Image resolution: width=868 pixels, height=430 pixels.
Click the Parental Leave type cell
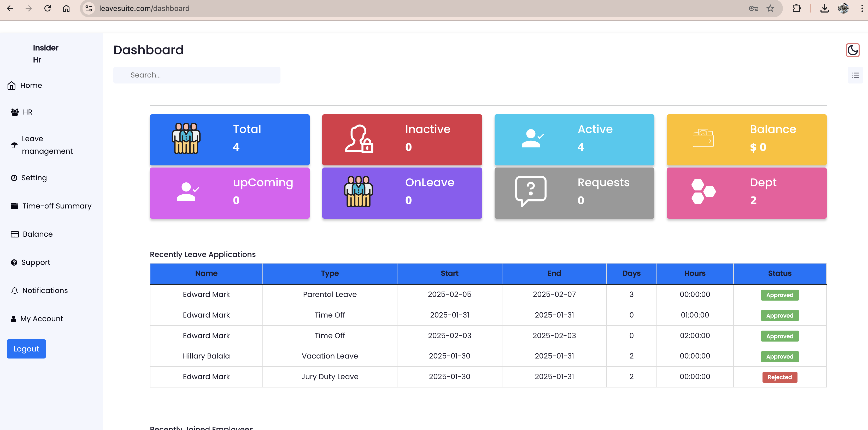(330, 295)
